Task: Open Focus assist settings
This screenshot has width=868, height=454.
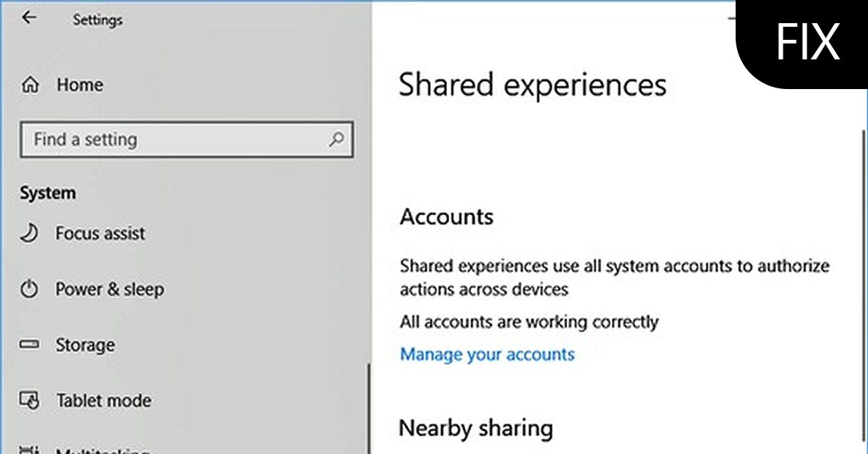Action: [101, 233]
